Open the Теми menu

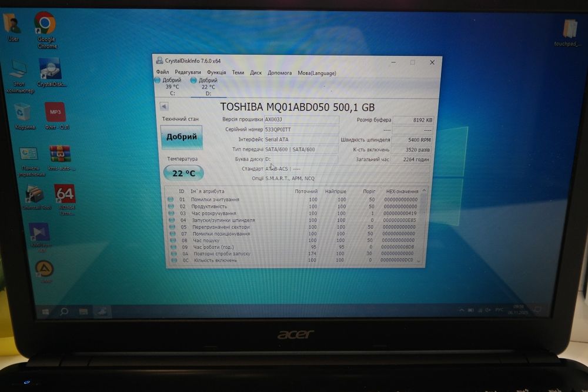[x=238, y=73]
